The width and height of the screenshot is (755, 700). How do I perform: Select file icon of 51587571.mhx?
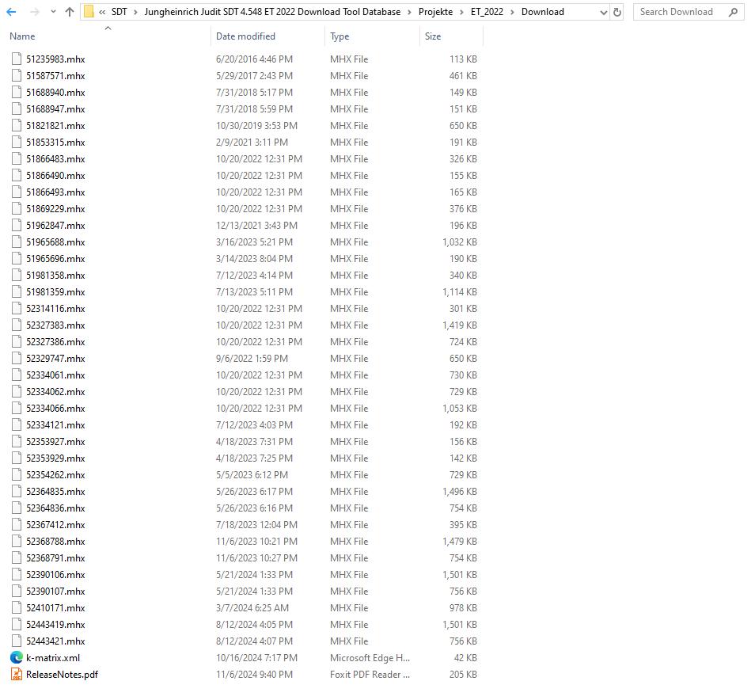pos(17,76)
